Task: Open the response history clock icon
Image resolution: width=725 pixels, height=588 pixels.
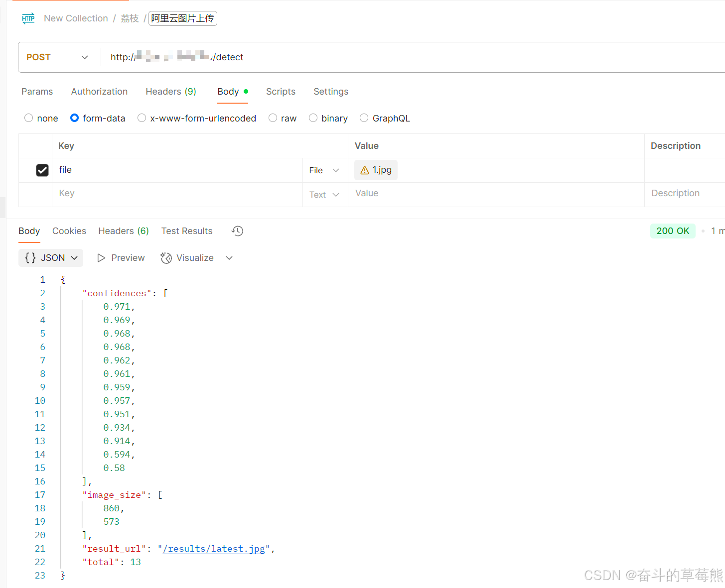Action: pyautogui.click(x=237, y=231)
